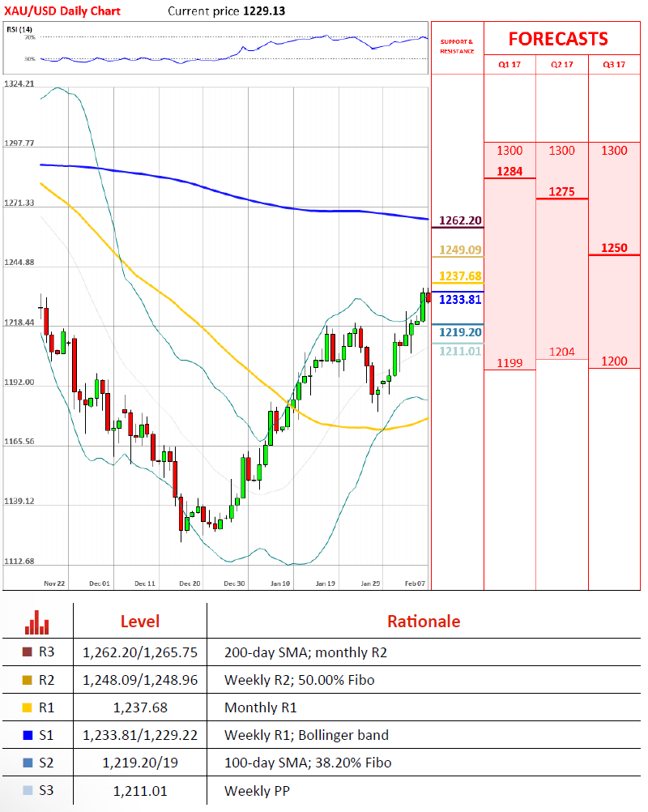Click the Rationale column header
Image resolution: width=648 pixels, height=812 pixels.
tap(424, 622)
